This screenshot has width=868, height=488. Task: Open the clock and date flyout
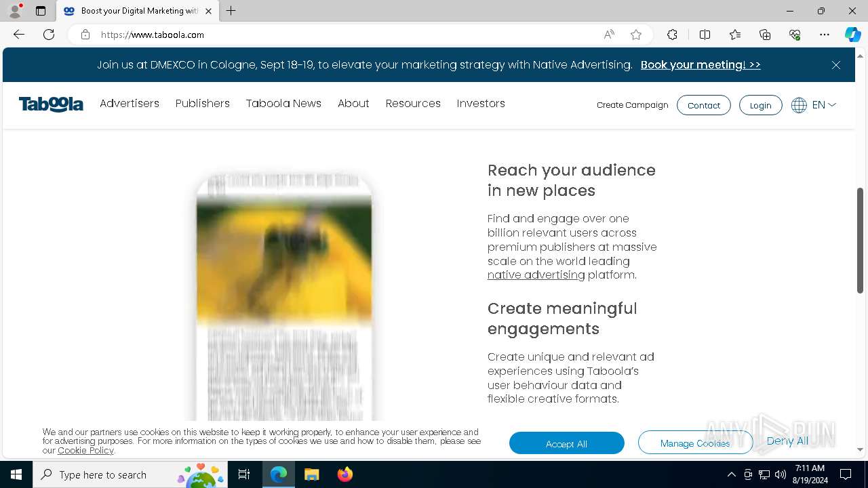(x=810, y=474)
